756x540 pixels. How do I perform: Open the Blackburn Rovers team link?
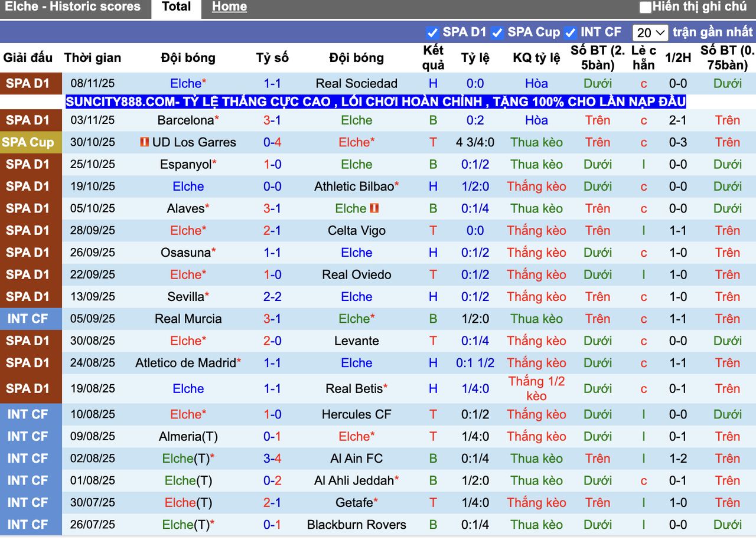pos(357,525)
